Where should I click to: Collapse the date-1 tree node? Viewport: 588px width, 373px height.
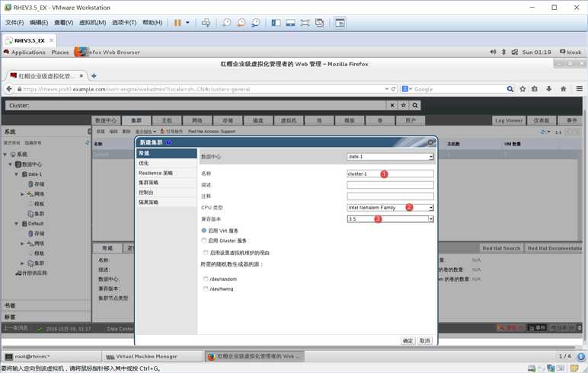[x=17, y=174]
